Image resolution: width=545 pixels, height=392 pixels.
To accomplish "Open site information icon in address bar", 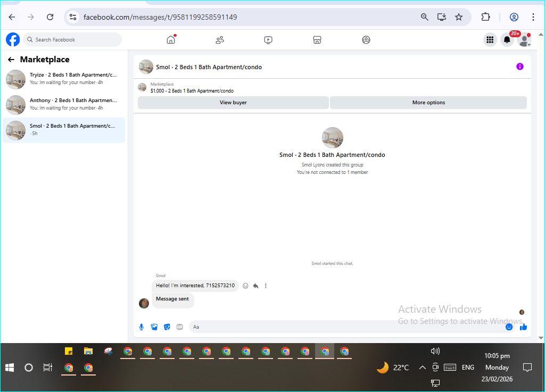I will 72,17.
